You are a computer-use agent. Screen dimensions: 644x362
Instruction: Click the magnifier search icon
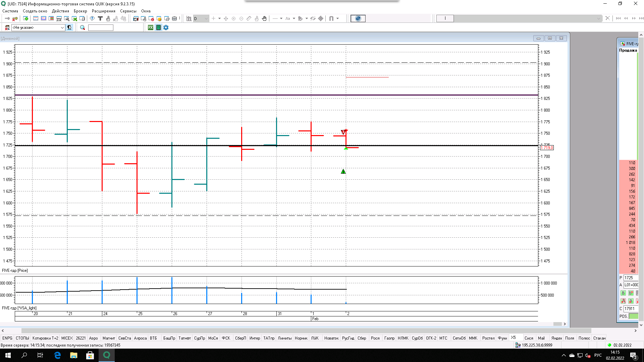point(83,27)
